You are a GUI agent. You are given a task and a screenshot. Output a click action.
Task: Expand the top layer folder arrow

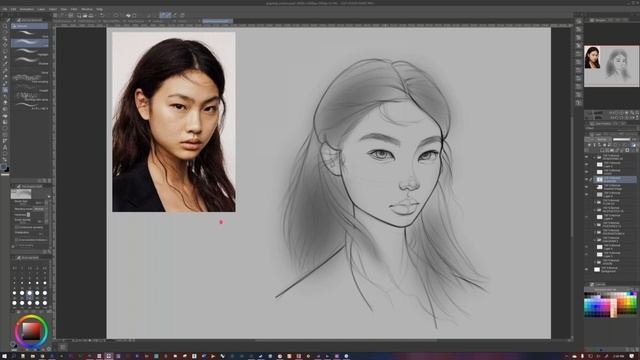click(594, 157)
